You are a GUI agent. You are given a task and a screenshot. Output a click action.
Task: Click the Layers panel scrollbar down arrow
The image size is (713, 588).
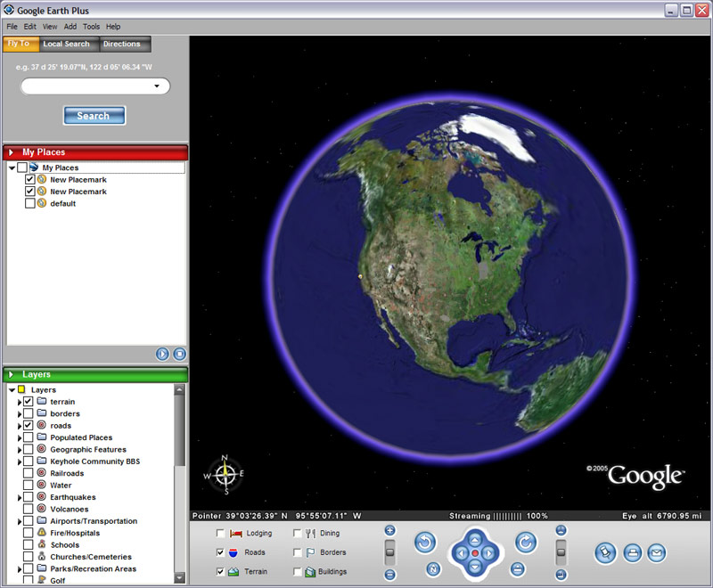[181, 578]
